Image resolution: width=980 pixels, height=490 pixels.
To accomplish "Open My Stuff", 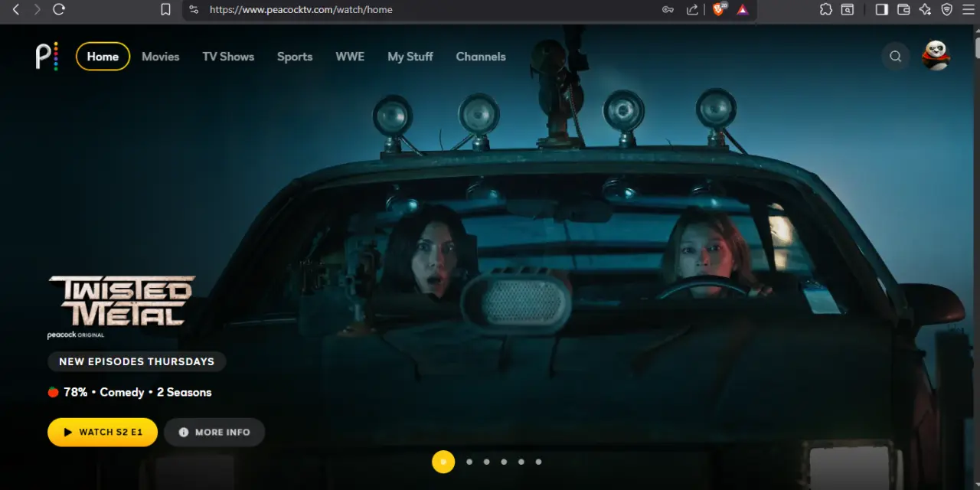I will (x=410, y=57).
